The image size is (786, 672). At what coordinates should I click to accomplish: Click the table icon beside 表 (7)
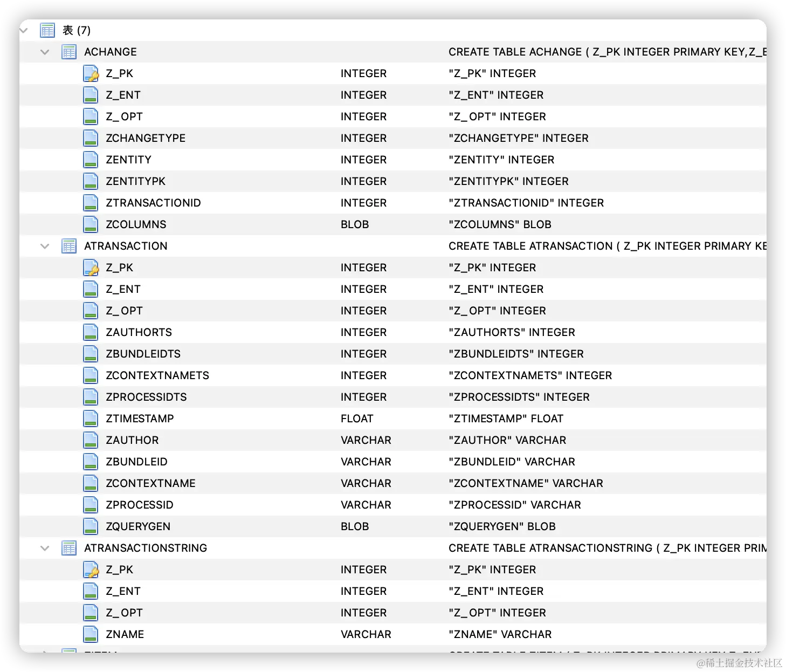click(x=47, y=30)
